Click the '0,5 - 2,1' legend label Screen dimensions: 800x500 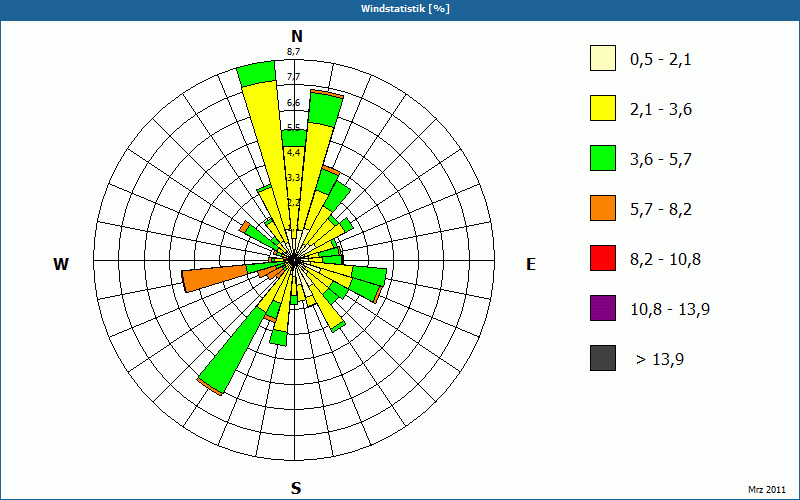coord(661,60)
